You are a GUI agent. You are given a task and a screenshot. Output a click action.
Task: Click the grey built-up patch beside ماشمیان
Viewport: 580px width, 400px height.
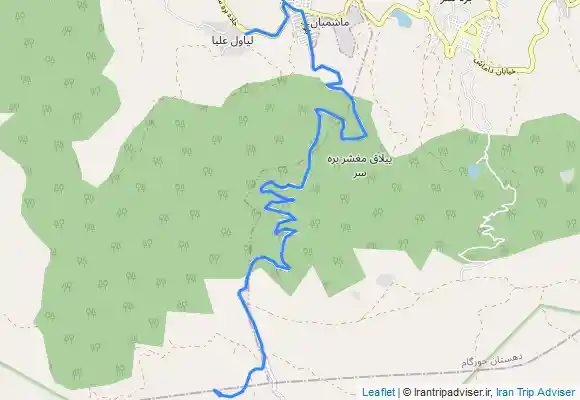pos(345,41)
